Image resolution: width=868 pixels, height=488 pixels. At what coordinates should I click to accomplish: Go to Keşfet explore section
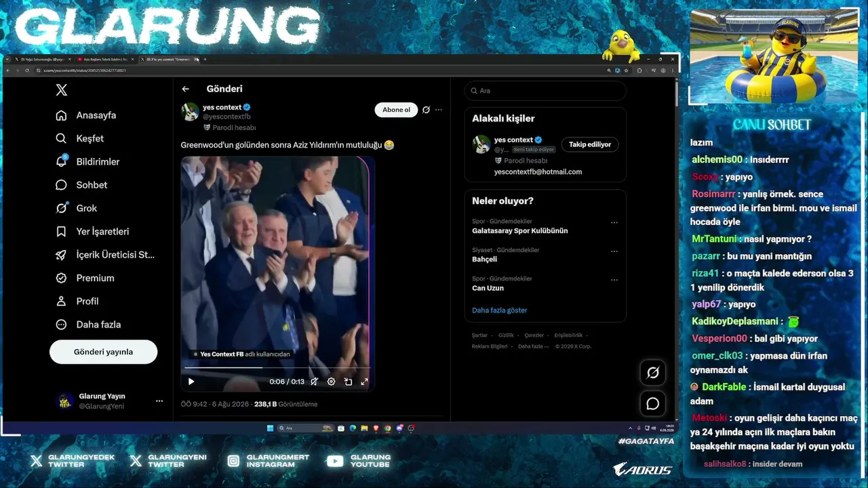point(80,138)
